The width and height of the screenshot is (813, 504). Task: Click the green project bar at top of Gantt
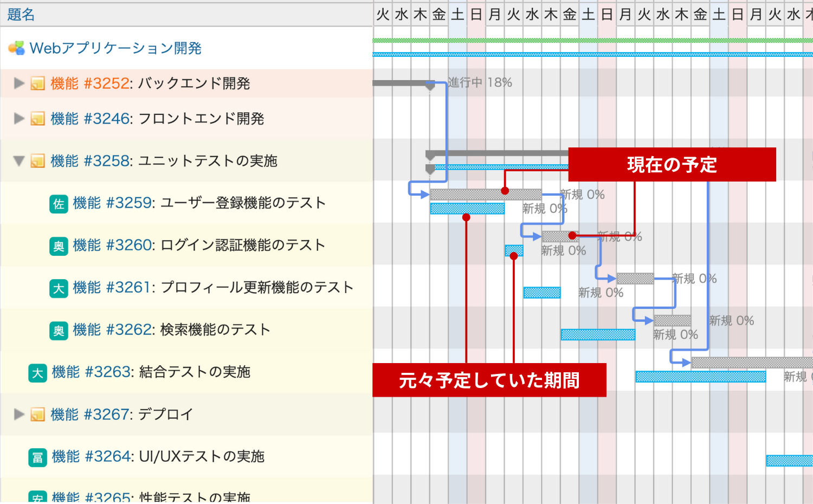click(593, 41)
